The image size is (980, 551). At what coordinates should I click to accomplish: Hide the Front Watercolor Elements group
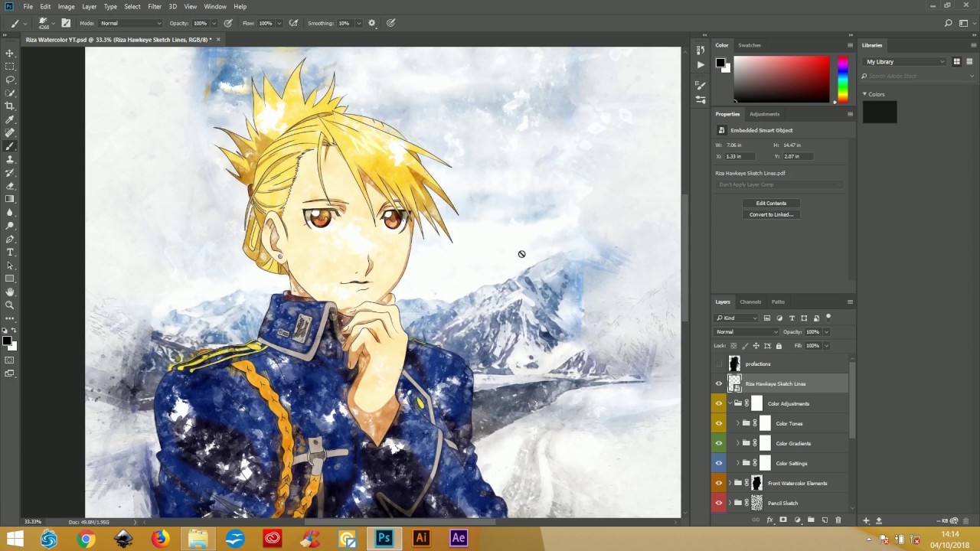pyautogui.click(x=718, y=483)
